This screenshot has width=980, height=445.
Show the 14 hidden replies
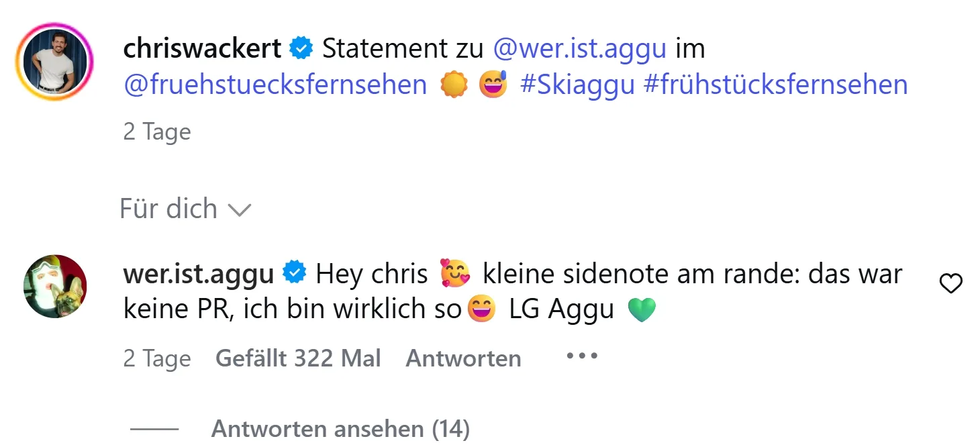point(340,429)
